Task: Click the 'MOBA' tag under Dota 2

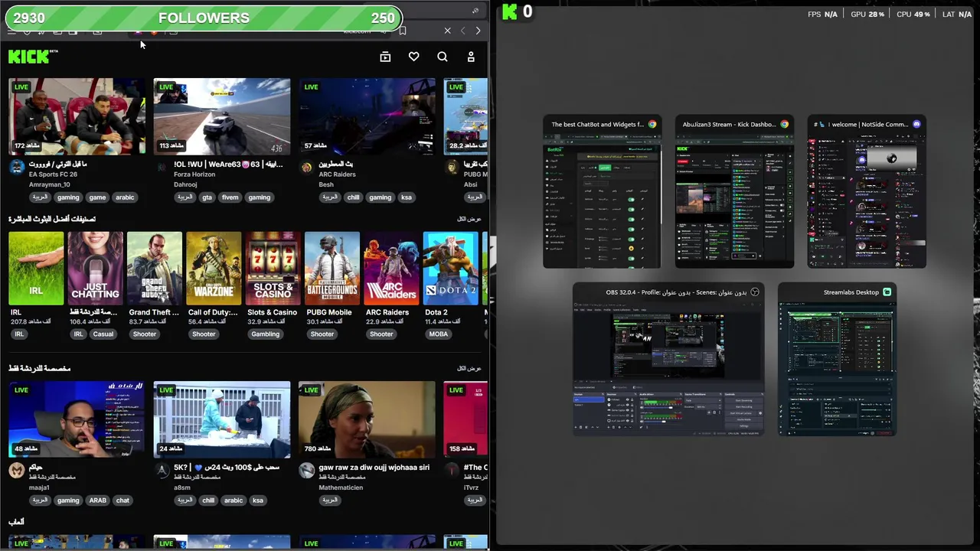Action: click(x=439, y=334)
